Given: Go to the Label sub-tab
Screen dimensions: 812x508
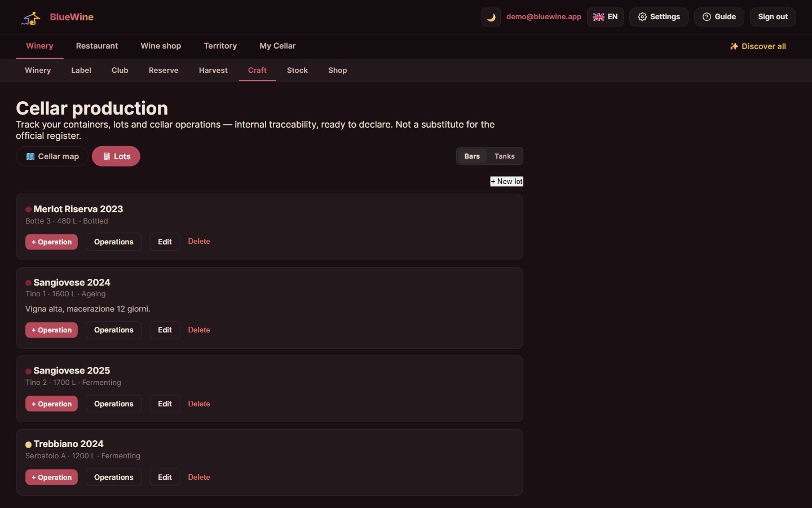Looking at the screenshot, I should coord(81,70).
